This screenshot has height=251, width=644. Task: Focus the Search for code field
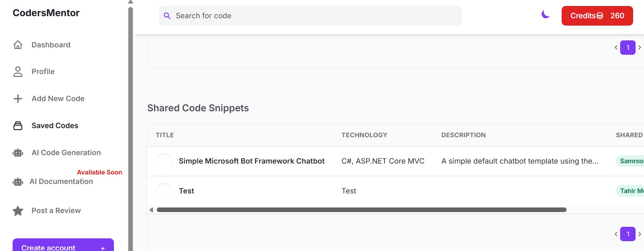click(x=310, y=16)
